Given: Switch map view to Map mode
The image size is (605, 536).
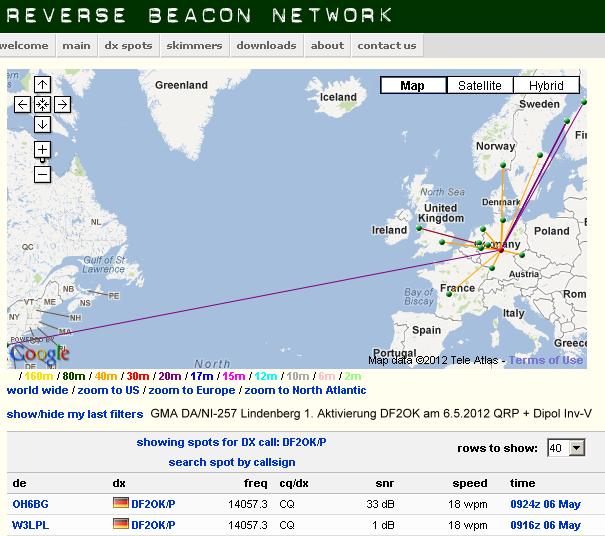Looking at the screenshot, I should (x=413, y=85).
